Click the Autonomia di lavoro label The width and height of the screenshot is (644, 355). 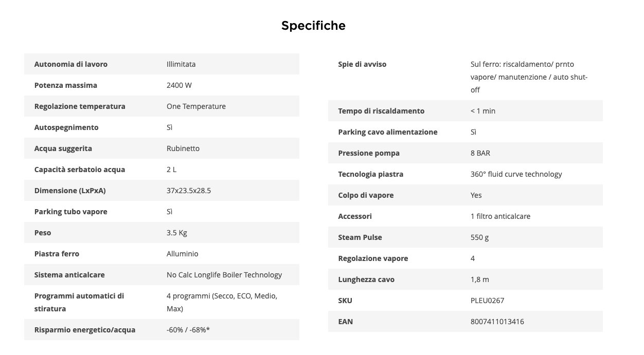click(70, 64)
